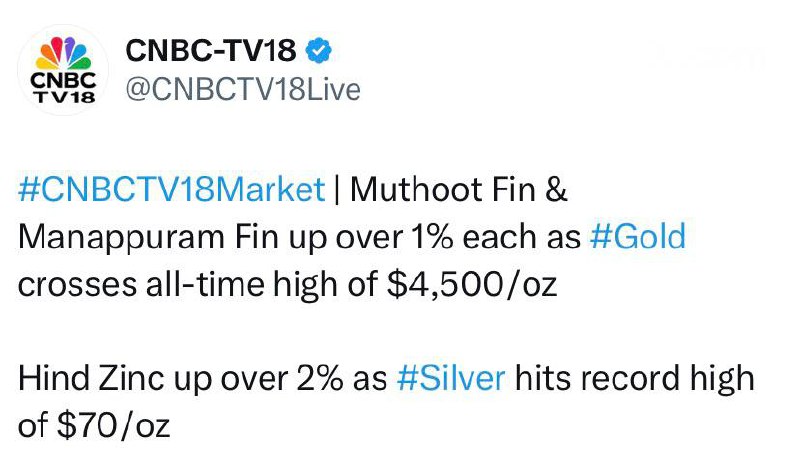The height and width of the screenshot is (466, 800).
Task: Click the word 'crosses' in the tweet
Action: 68,285
